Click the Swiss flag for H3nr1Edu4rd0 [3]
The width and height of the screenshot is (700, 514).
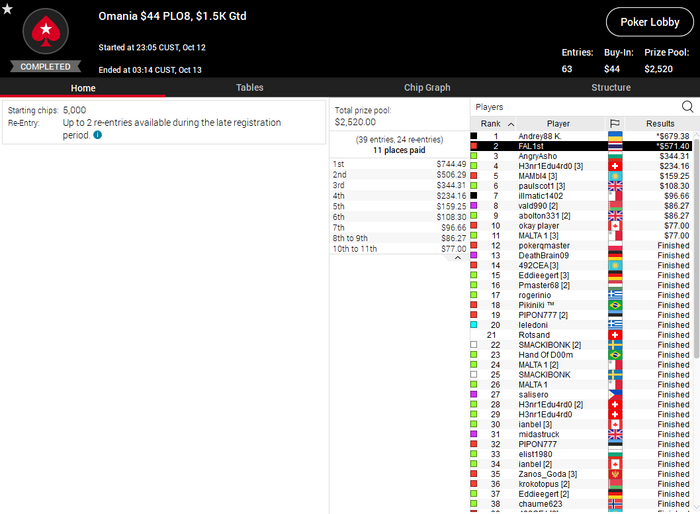[615, 166]
